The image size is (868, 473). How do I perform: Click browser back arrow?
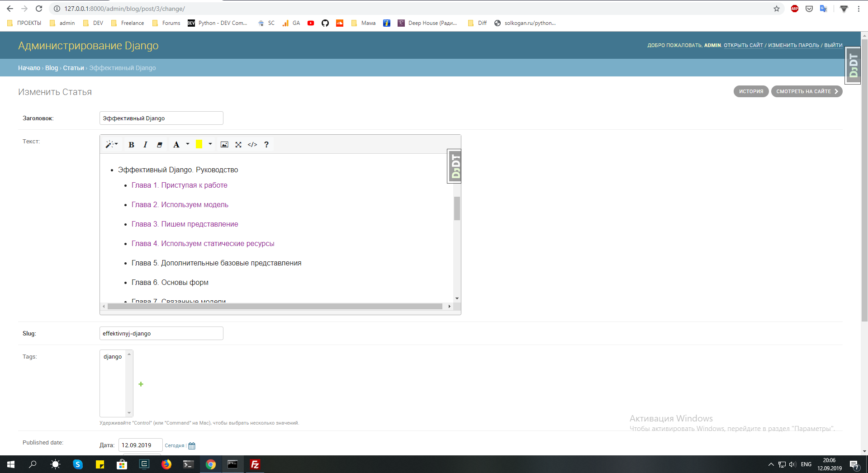pyautogui.click(x=10, y=9)
